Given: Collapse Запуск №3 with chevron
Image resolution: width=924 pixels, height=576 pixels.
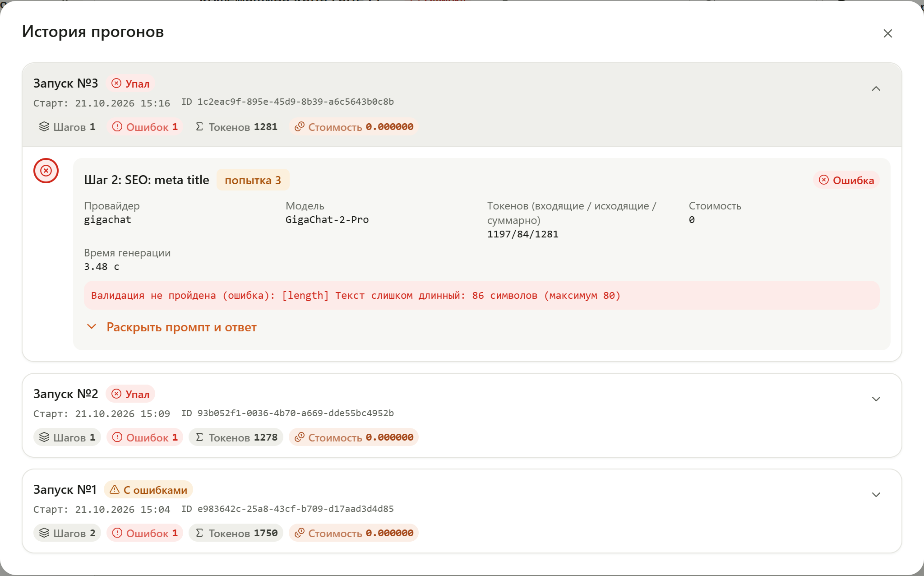Looking at the screenshot, I should 876,88.
